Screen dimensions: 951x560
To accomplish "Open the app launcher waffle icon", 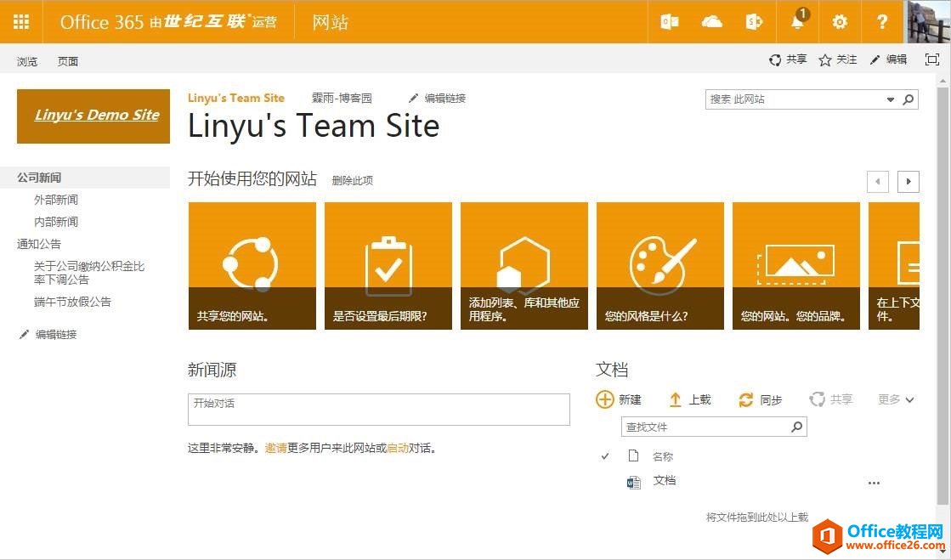I will [x=21, y=22].
